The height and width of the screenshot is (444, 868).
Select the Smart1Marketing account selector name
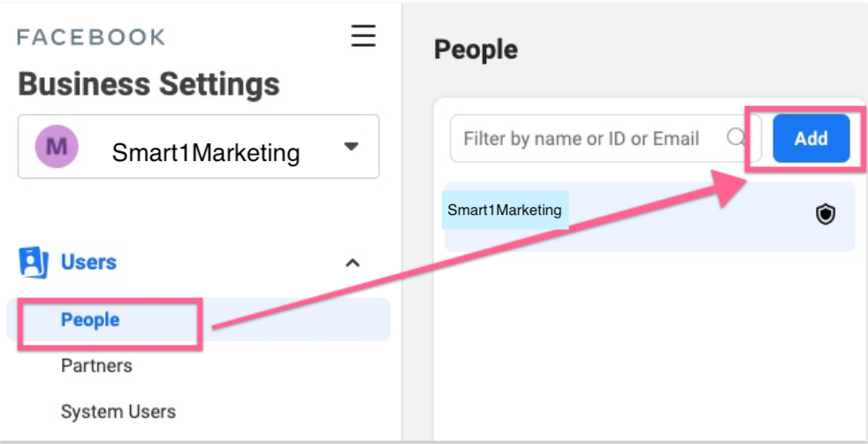pyautogui.click(x=205, y=153)
